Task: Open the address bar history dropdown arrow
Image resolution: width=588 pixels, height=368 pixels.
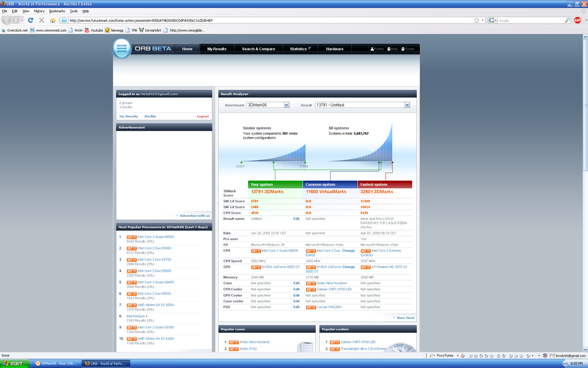Action: 482,20
